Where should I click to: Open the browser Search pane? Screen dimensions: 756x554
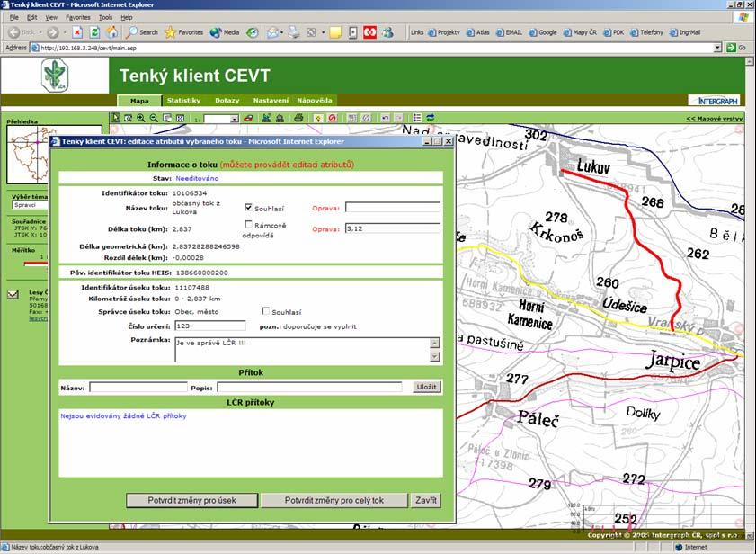click(x=142, y=32)
